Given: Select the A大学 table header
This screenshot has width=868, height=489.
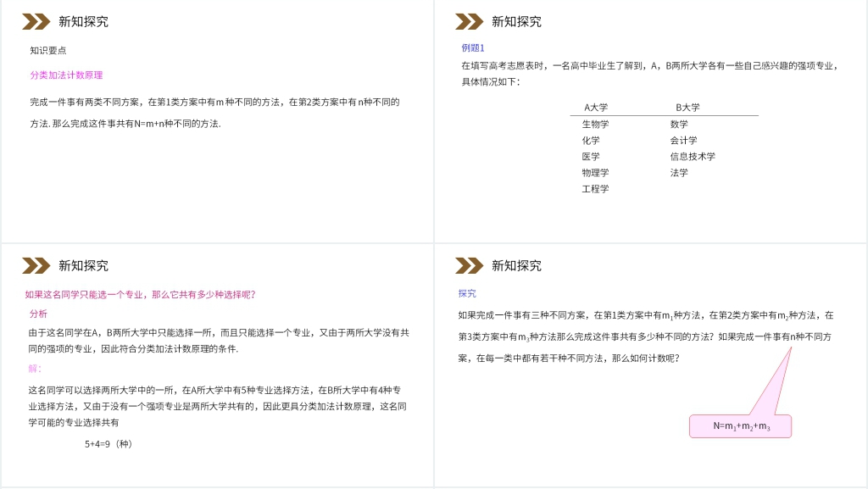Looking at the screenshot, I should tap(596, 108).
